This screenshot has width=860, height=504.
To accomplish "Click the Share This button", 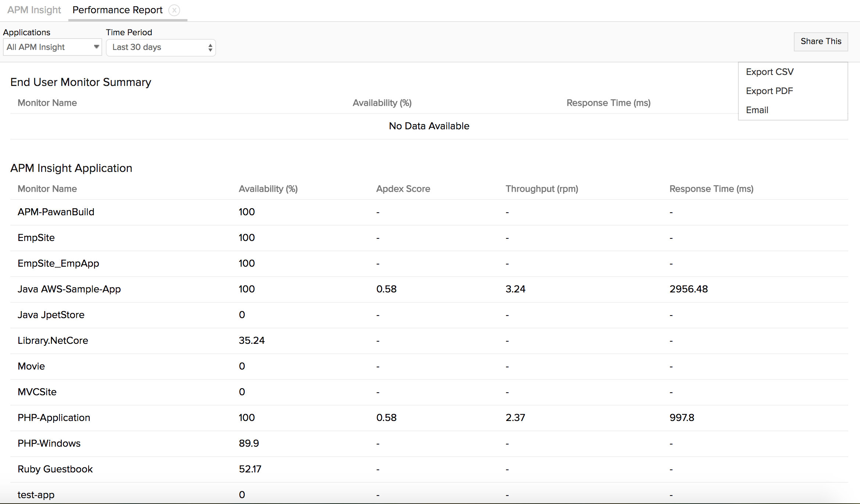I will point(820,42).
